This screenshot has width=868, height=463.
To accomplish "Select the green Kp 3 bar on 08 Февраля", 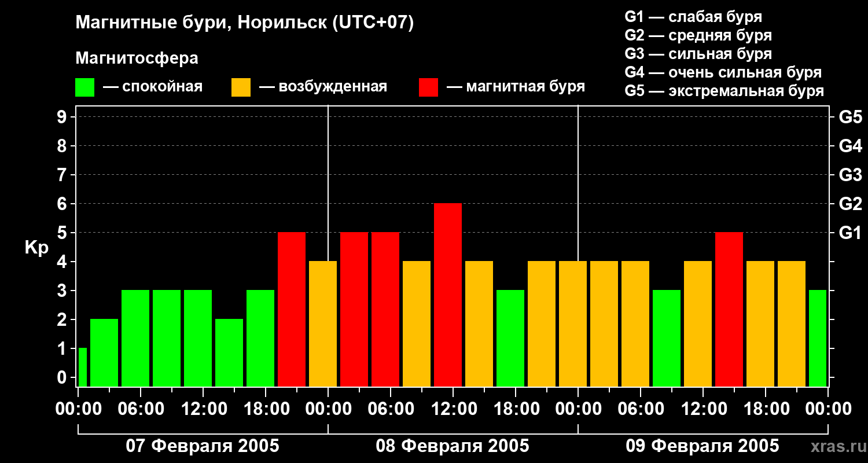I will 510,338.
